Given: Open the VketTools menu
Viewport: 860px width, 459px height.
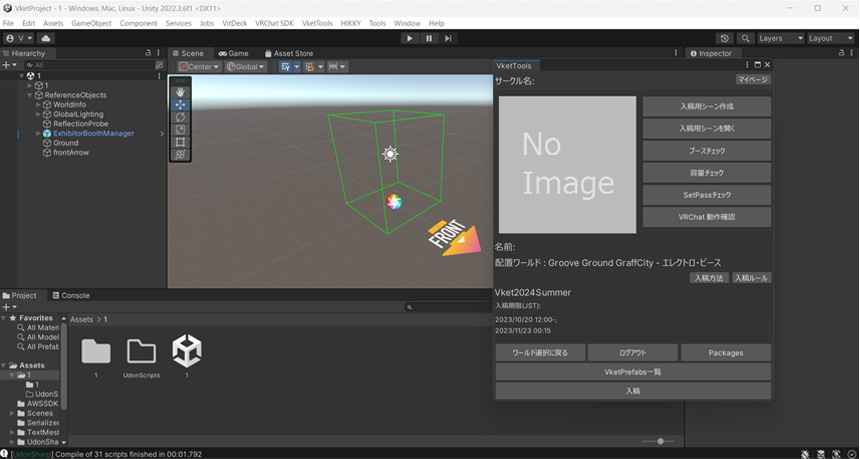Looking at the screenshot, I should coord(317,23).
